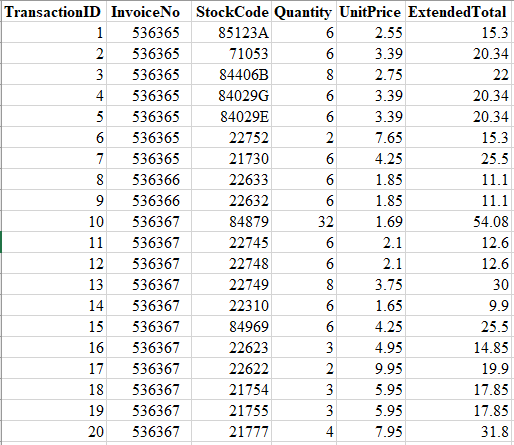Select ExtendedTotal 25.5 in transaction 15
514x445 pixels.
tap(458, 327)
